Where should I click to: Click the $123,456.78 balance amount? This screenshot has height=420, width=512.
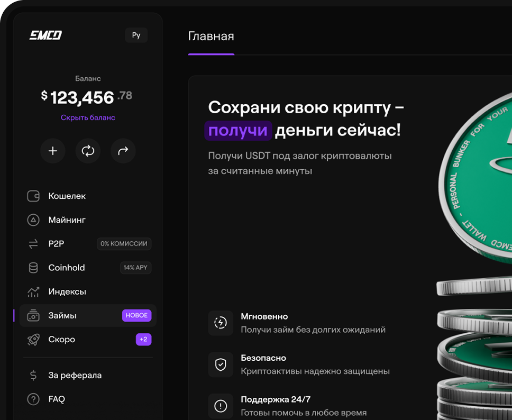87,97
